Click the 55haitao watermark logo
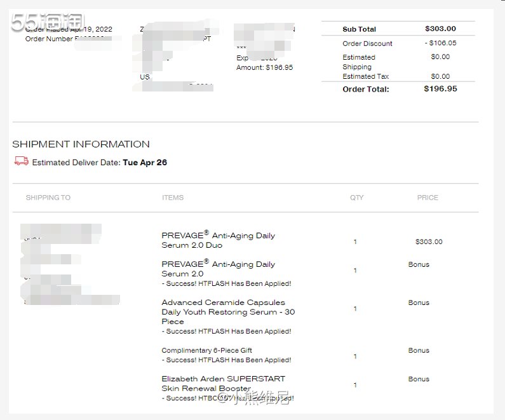505x420 pixels. coord(48,22)
